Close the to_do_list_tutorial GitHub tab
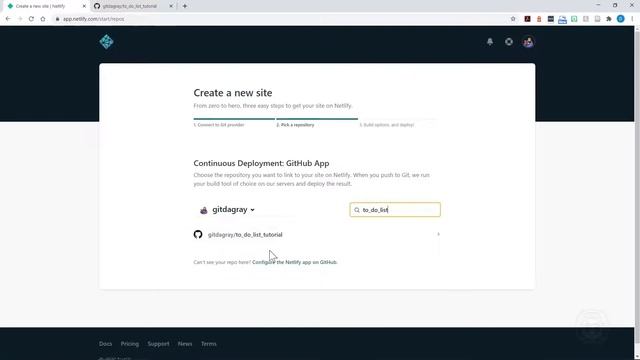 point(171,6)
